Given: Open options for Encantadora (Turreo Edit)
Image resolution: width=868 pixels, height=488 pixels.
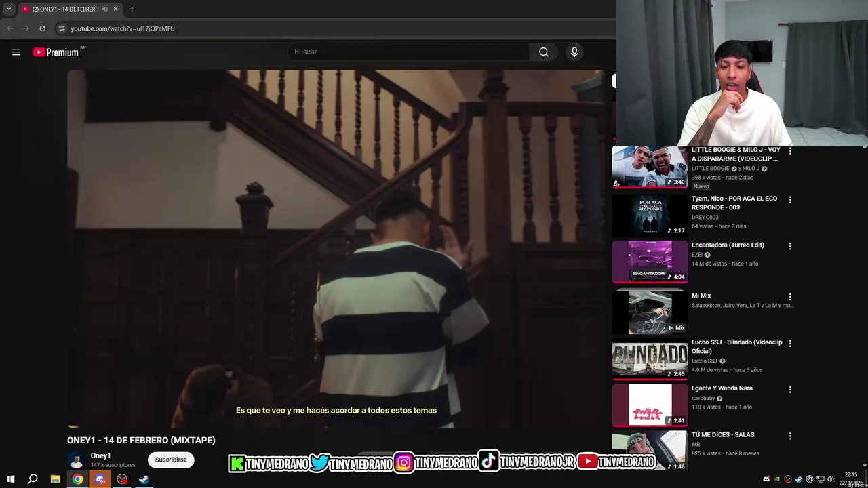Looking at the screenshot, I should click(x=790, y=246).
